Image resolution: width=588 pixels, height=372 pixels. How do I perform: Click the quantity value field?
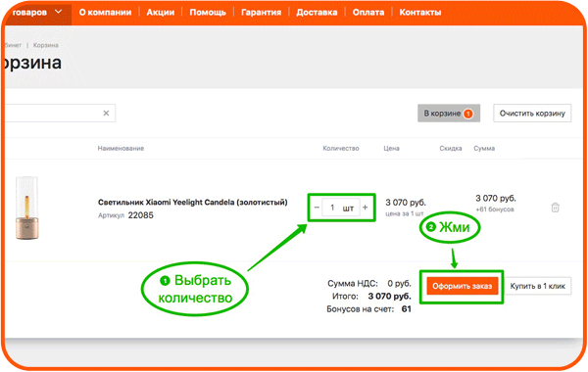coord(332,208)
